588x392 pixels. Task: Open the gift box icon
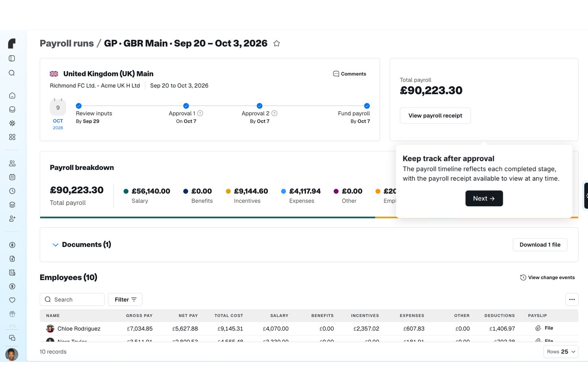click(12, 314)
